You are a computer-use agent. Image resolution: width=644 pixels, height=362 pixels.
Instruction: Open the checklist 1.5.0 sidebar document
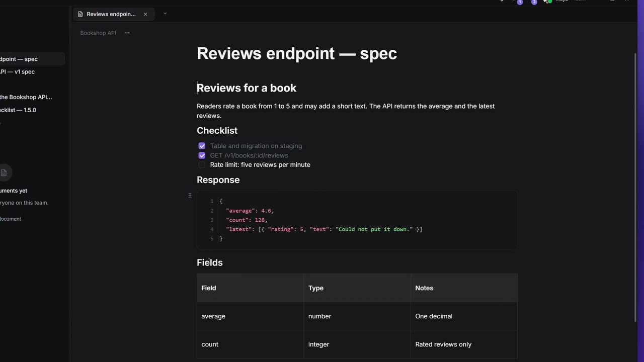(x=18, y=110)
